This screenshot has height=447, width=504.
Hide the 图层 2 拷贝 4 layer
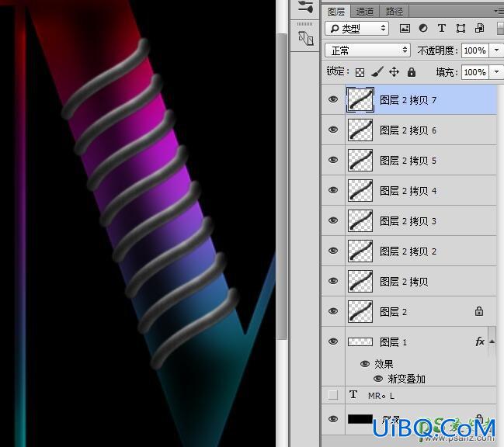[x=333, y=190]
